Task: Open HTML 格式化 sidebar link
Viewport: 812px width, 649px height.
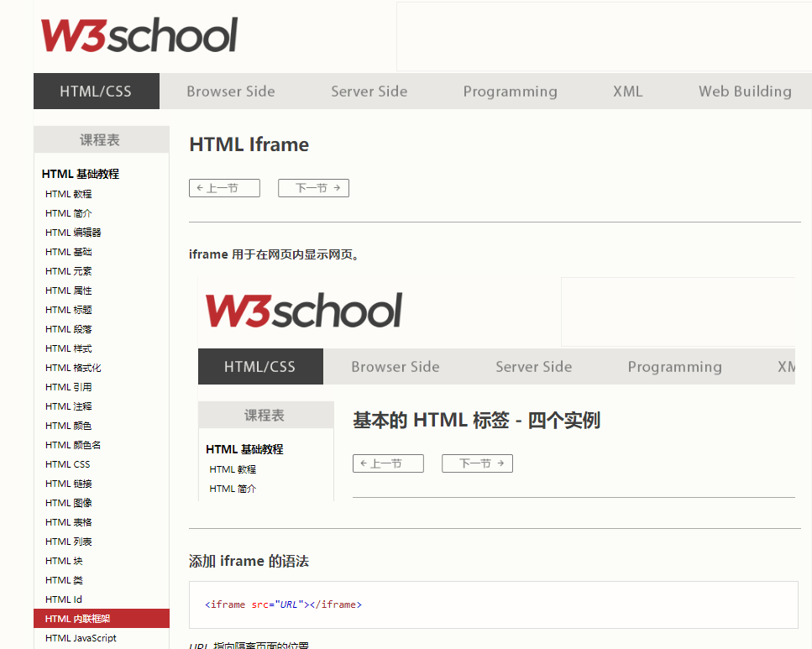Action: (73, 368)
